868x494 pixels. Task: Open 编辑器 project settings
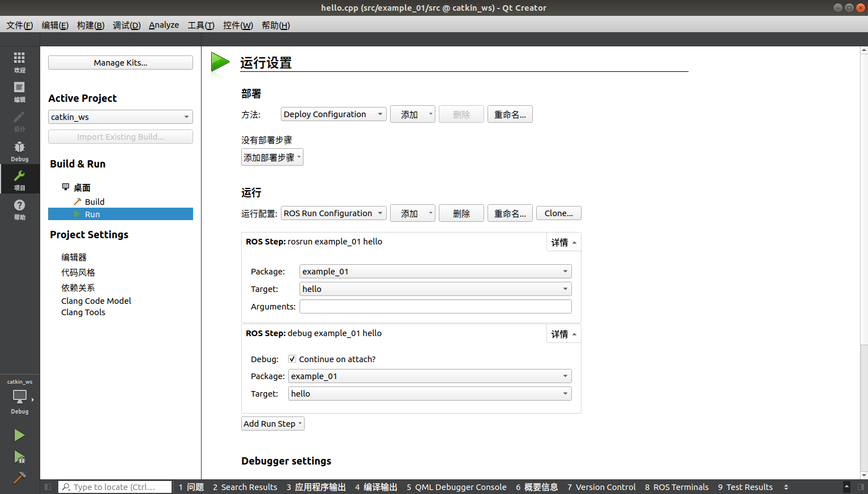point(74,257)
